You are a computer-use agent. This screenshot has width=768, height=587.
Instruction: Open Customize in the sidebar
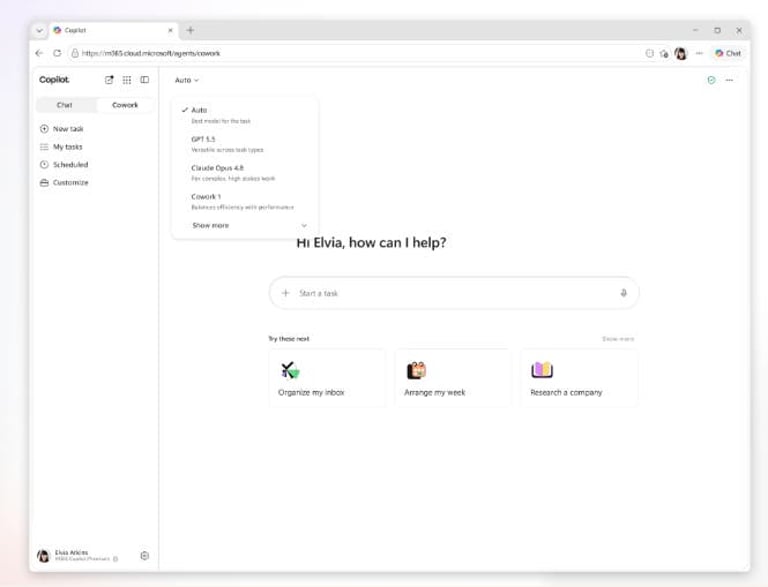pyautogui.click(x=71, y=183)
